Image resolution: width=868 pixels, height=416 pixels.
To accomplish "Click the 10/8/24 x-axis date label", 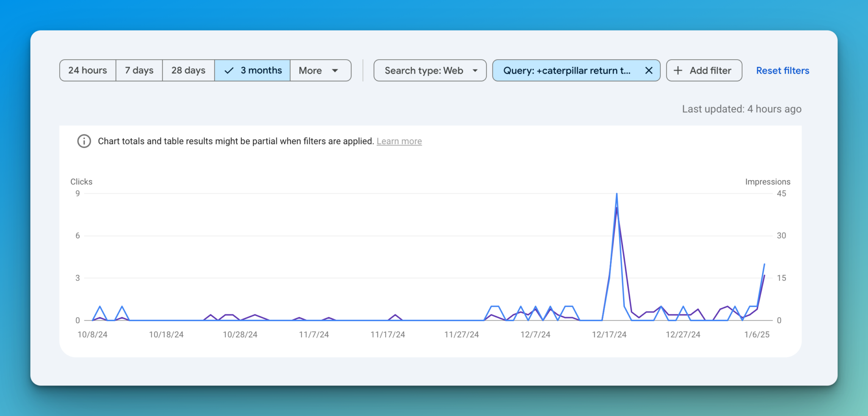I will [x=92, y=334].
